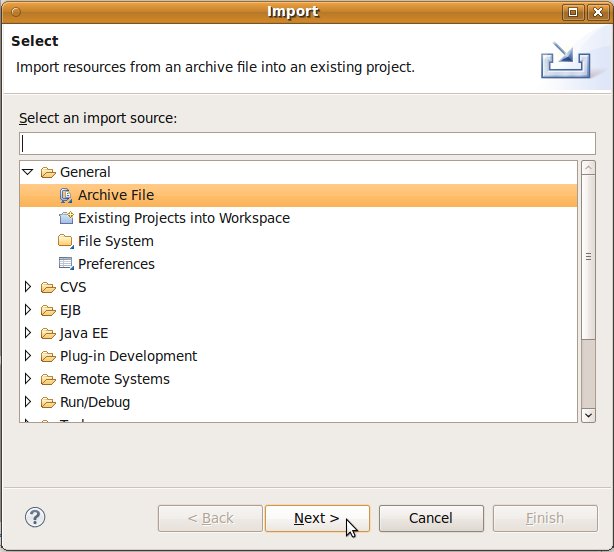
Task: Click the tree list scroll-down arrow
Action: (x=589, y=412)
